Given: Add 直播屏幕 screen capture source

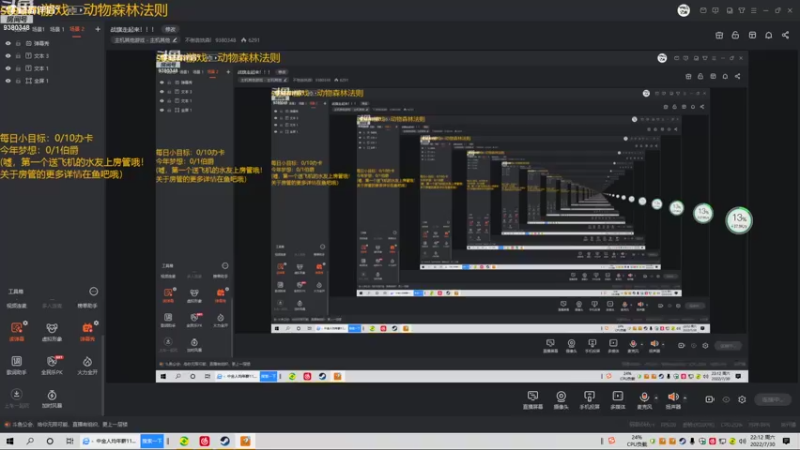Looking at the screenshot, I should pos(533,399).
